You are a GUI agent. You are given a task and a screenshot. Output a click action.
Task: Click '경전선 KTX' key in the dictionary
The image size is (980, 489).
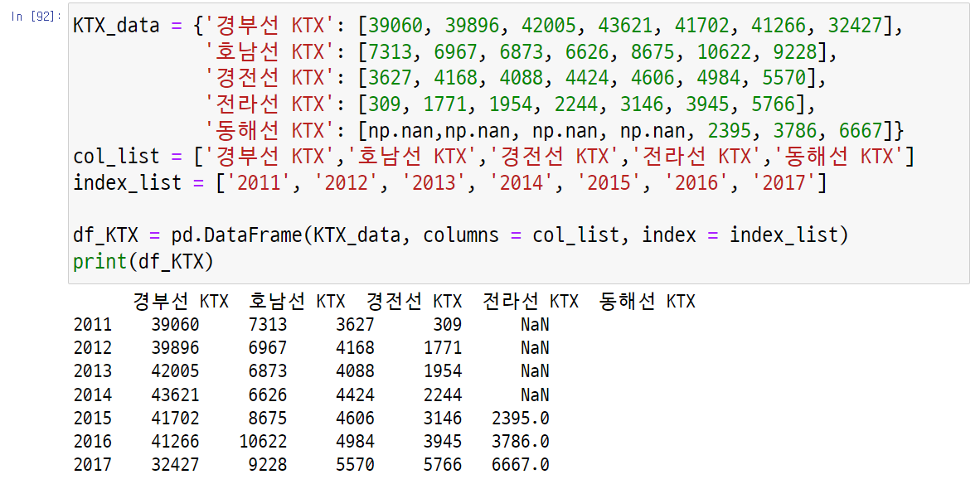point(270,80)
